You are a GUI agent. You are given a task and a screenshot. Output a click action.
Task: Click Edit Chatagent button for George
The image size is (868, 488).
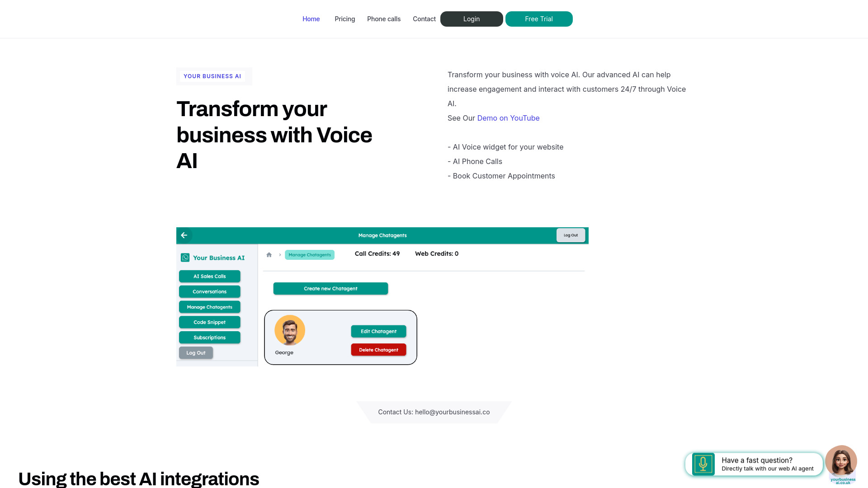click(x=378, y=331)
